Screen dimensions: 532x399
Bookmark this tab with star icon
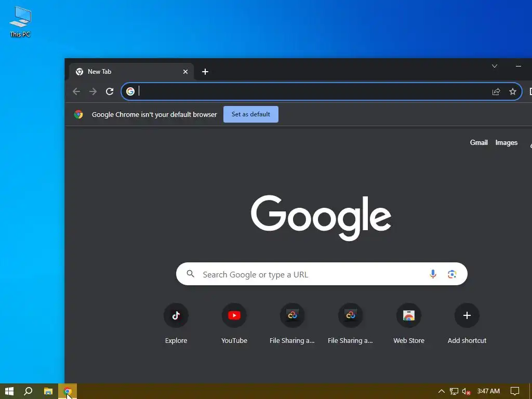(x=513, y=91)
